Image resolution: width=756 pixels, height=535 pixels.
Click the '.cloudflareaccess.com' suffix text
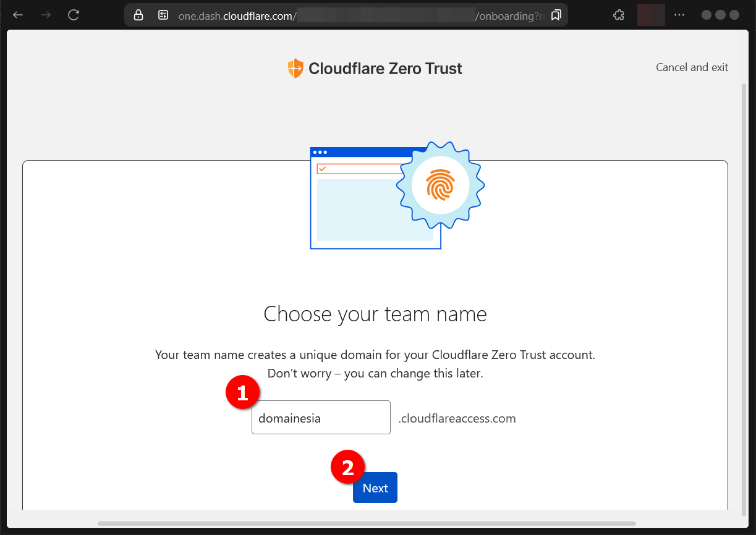pyautogui.click(x=457, y=419)
